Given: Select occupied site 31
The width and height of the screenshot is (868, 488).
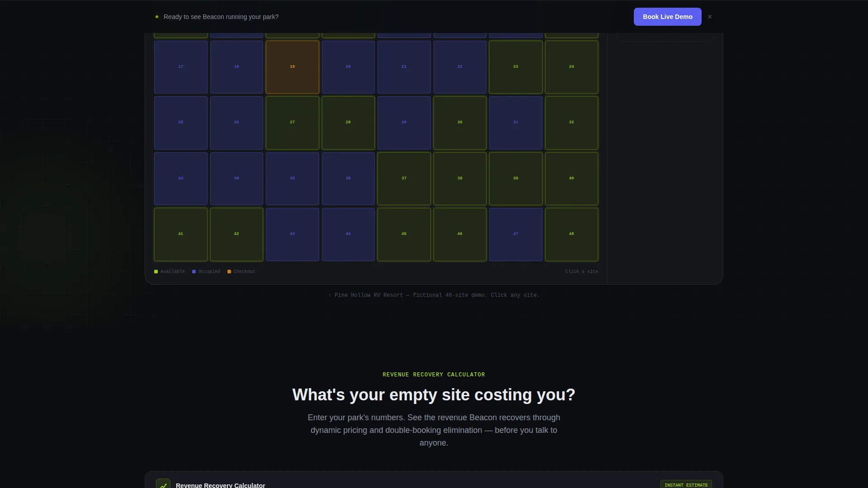Looking at the screenshot, I should [x=516, y=123].
